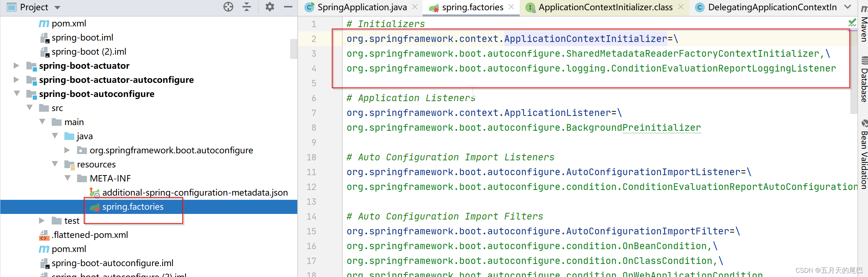Click SharedMetadataReaderFactoryContextInitializer on line 3
This screenshot has width=868, height=277.
(693, 54)
